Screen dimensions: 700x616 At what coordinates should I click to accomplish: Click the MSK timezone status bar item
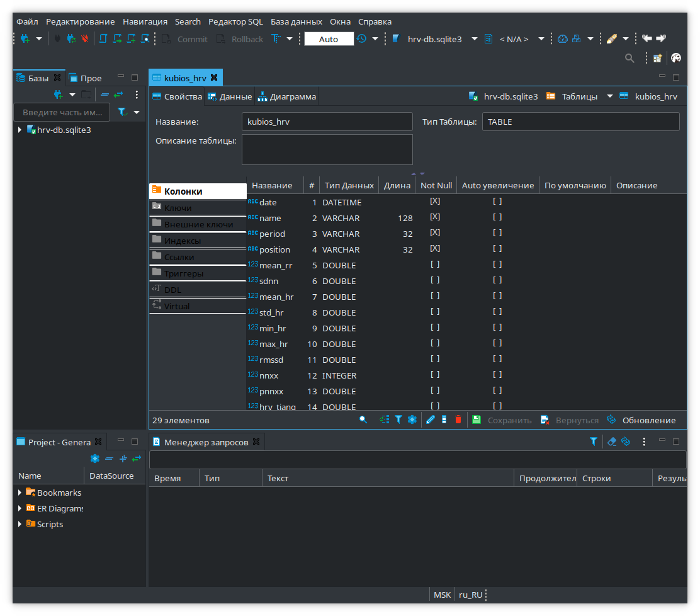pyautogui.click(x=442, y=595)
